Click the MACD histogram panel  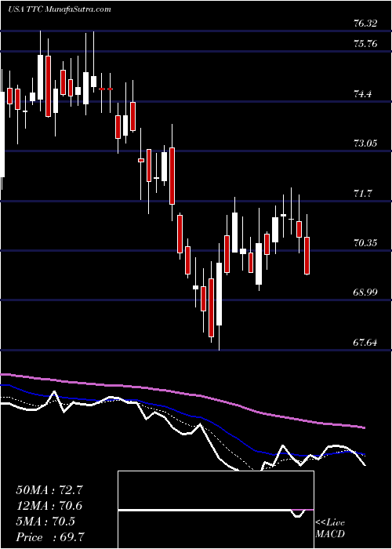click(216, 510)
